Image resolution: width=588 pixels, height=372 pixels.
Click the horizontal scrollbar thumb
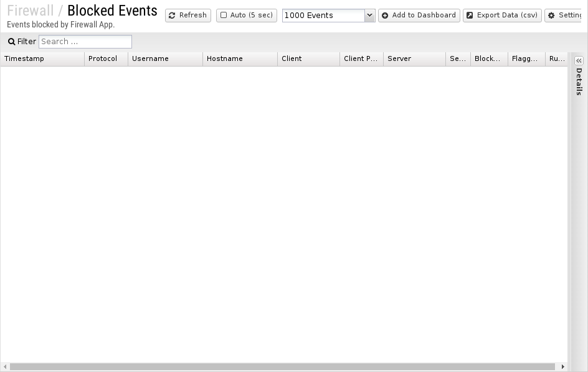(282, 367)
